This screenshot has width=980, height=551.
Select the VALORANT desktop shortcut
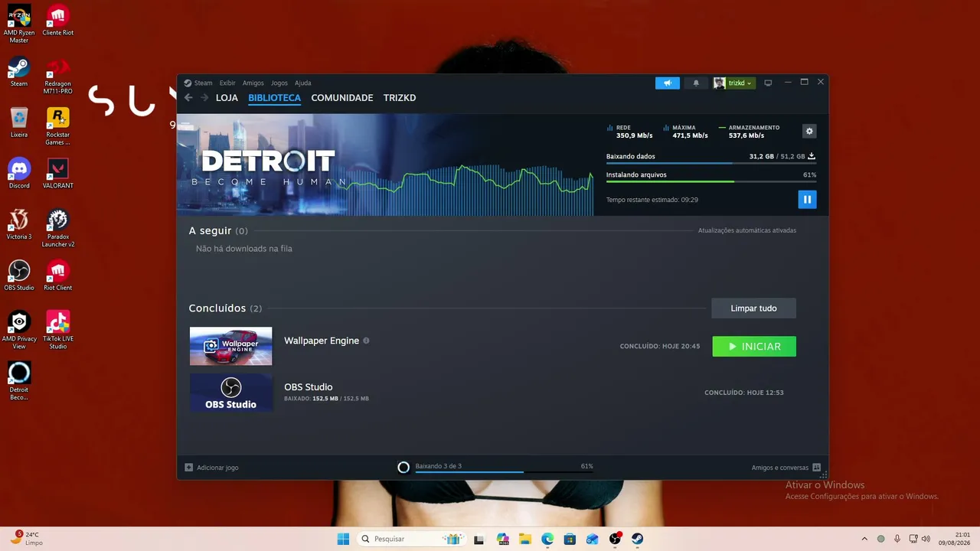click(x=57, y=174)
